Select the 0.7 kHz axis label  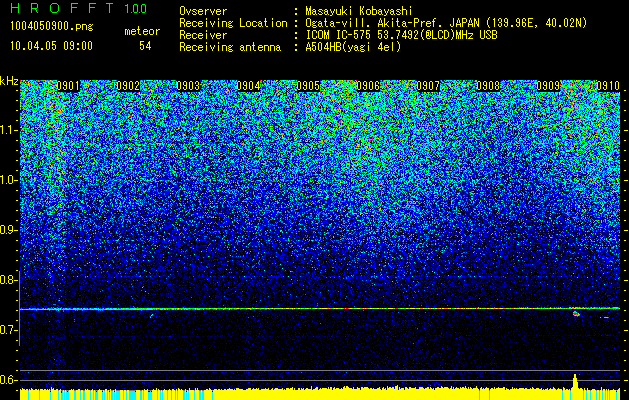[9, 330]
